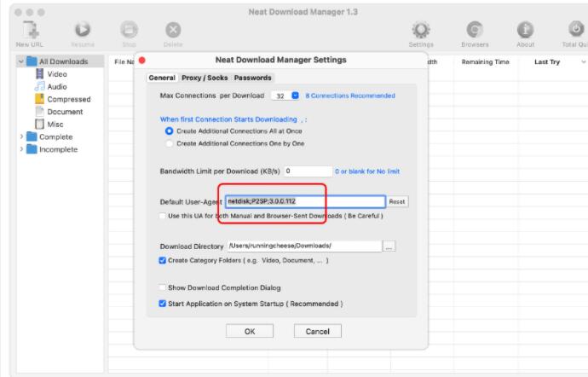
Task: Reset the Default User-Agent
Action: point(397,201)
